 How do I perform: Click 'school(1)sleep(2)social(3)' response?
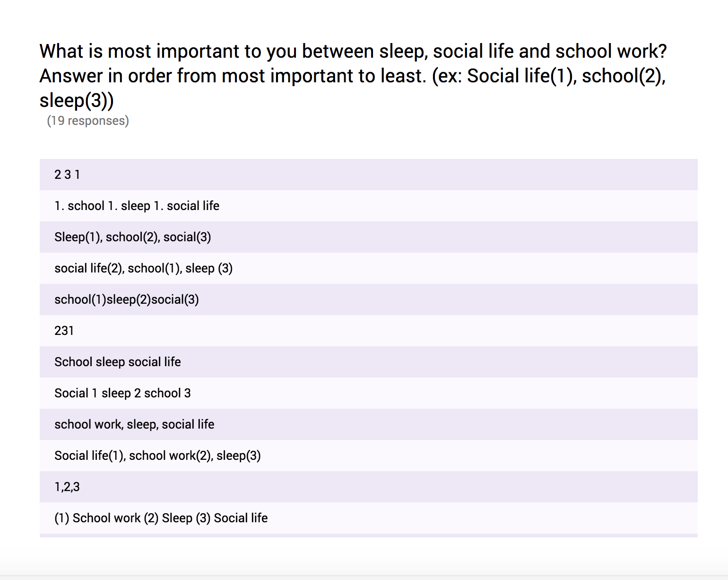[369, 299]
